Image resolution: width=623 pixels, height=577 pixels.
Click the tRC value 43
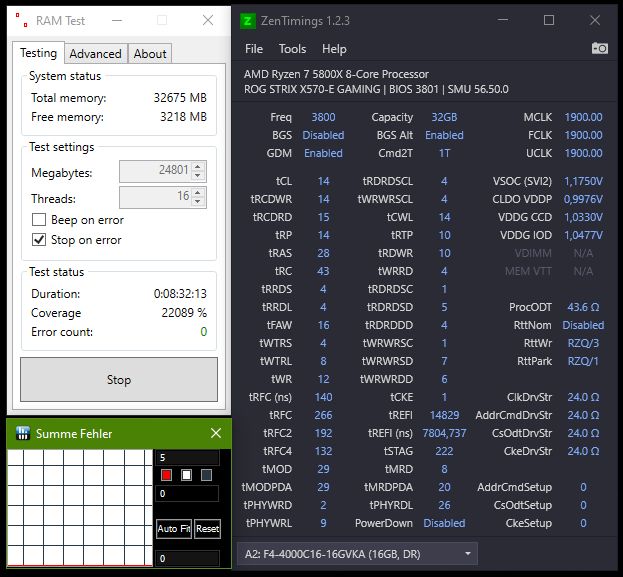(323, 271)
